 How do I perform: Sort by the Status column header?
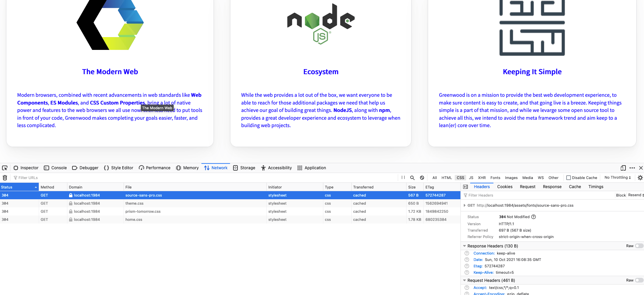(19, 187)
